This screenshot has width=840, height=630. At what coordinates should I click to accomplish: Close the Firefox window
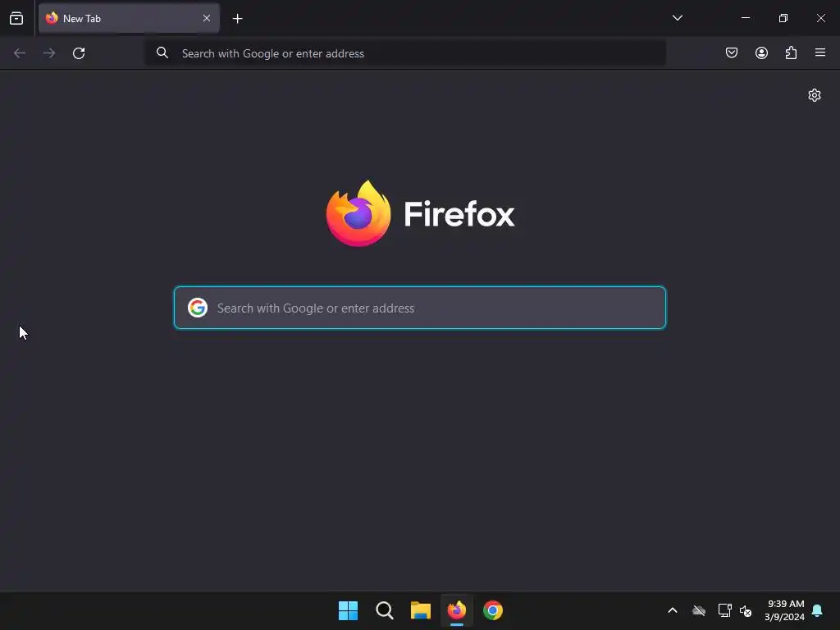point(820,18)
